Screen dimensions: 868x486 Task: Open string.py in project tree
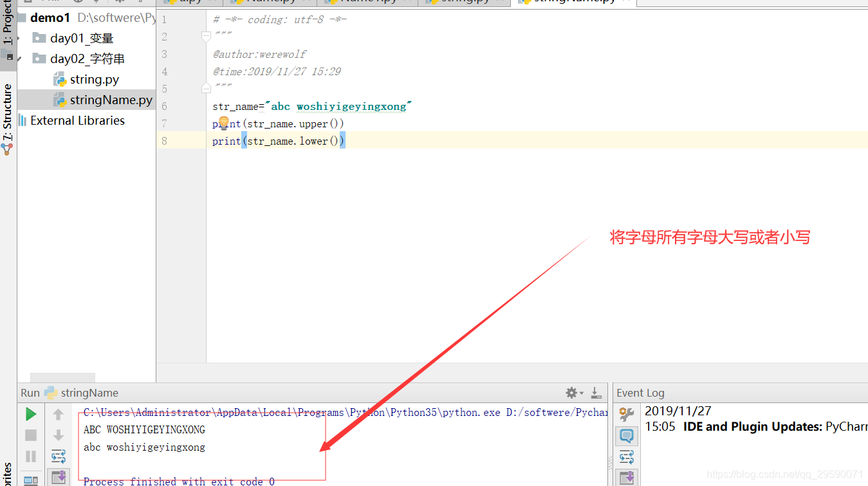click(x=95, y=80)
